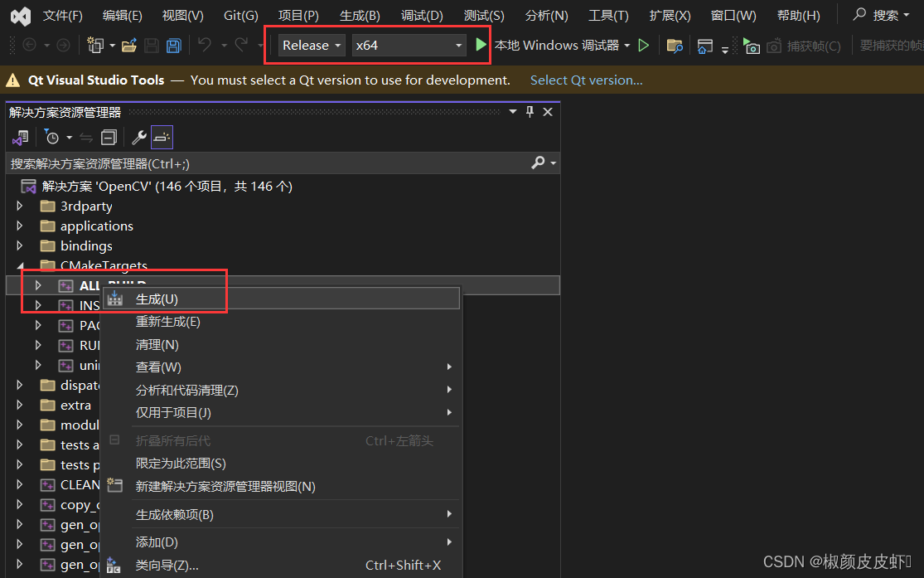Open the 扩展(X) menu
This screenshot has width=924, height=578.
(670, 15)
